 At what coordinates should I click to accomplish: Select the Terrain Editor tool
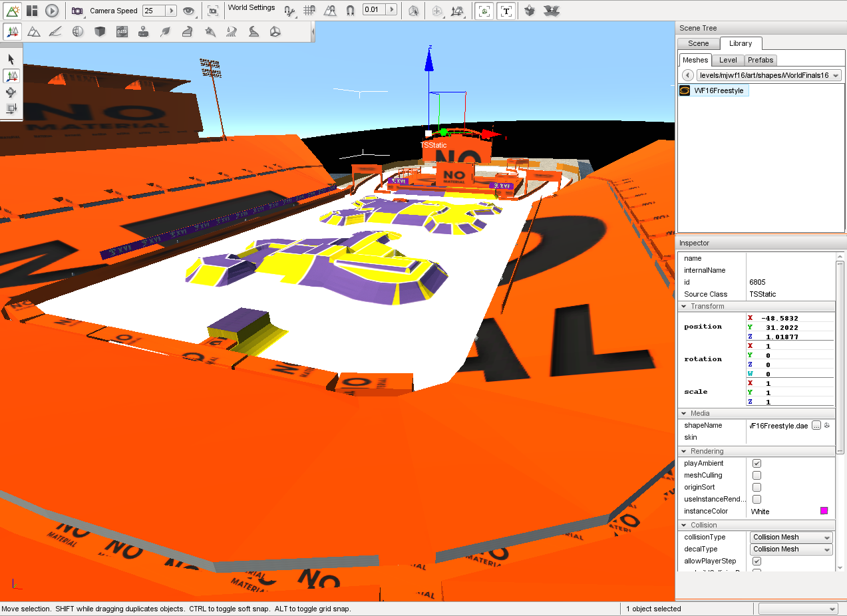[x=34, y=31]
